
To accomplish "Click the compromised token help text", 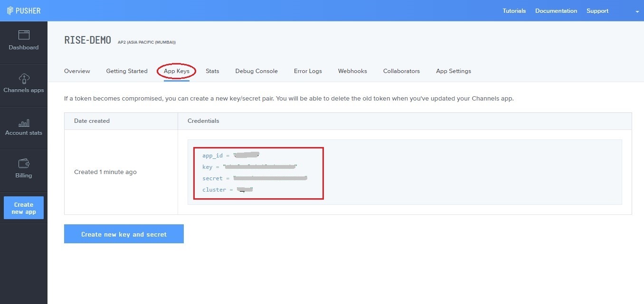I will (289, 99).
